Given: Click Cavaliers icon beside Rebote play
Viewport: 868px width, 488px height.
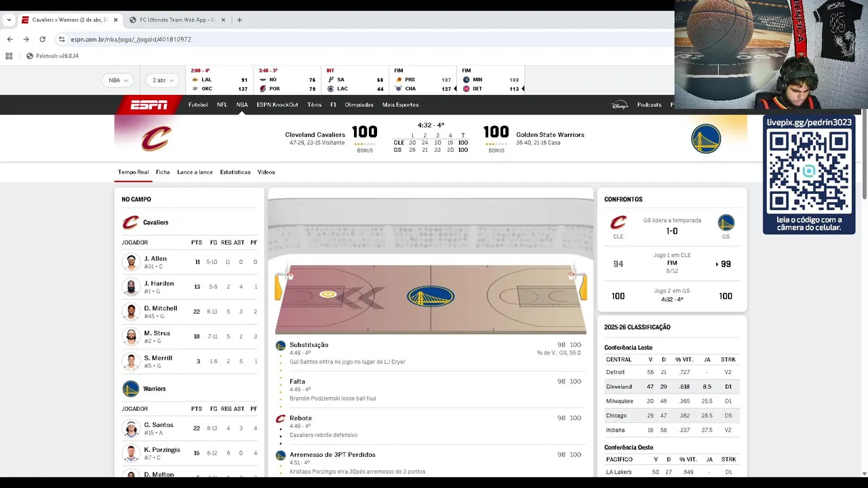Looking at the screenshot, I should (281, 419).
